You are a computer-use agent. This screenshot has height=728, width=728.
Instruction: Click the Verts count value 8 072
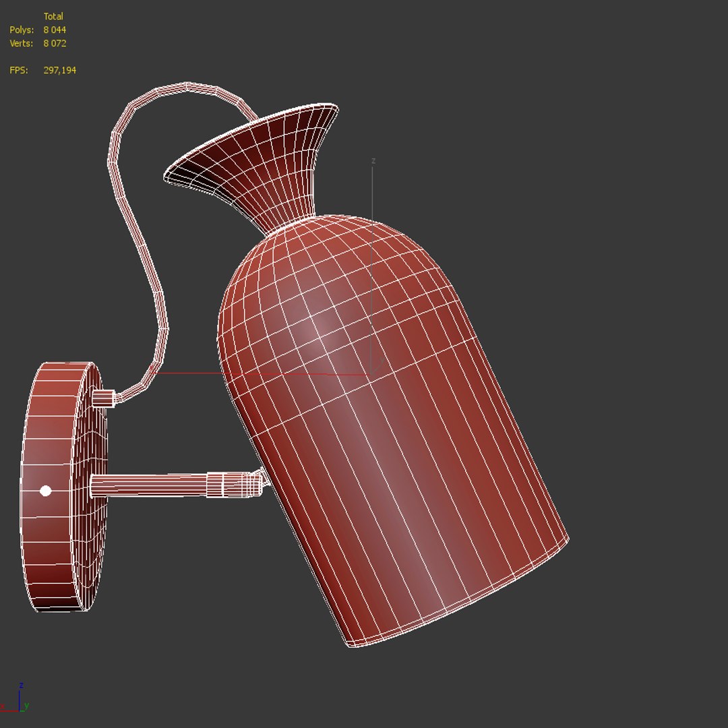tap(55, 43)
